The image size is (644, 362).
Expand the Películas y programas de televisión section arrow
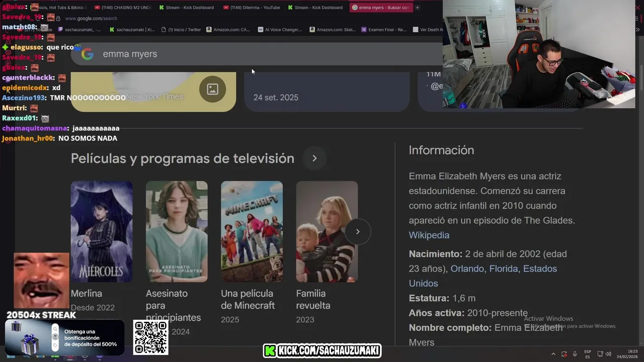point(314,158)
